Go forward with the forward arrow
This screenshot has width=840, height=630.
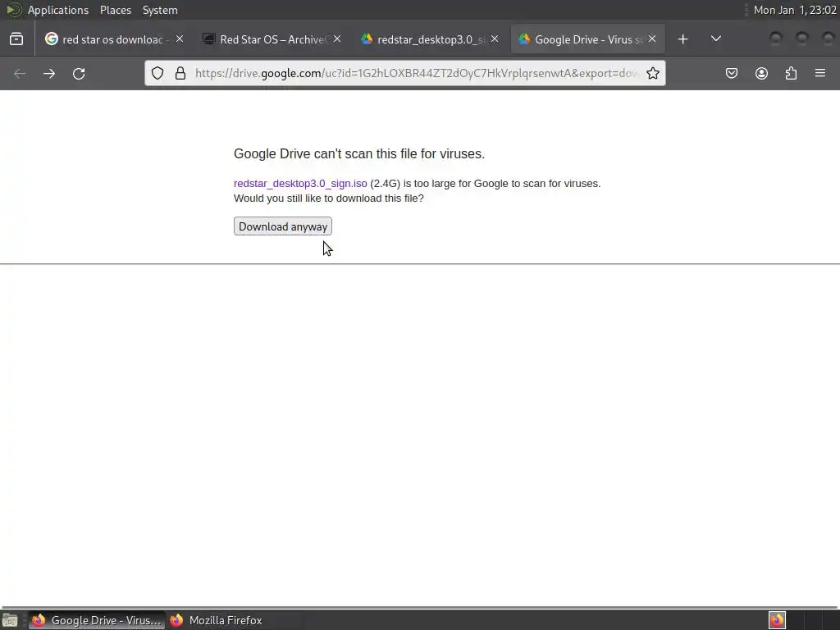click(x=49, y=73)
